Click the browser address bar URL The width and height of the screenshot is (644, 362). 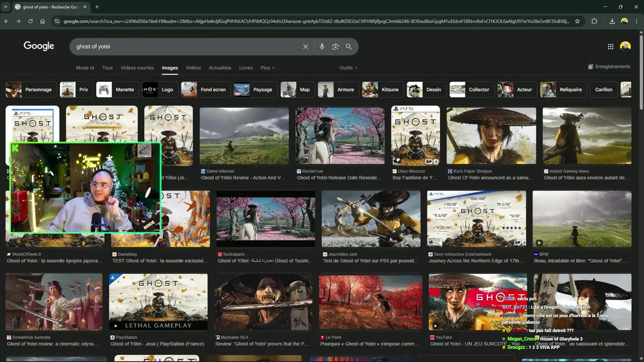point(317,21)
